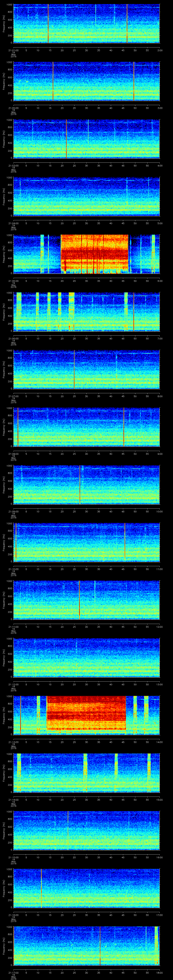The image size is (173, 980).
Task: Click the red vertical line in the 21:07:00 spectrogram
Action: tap(74, 369)
